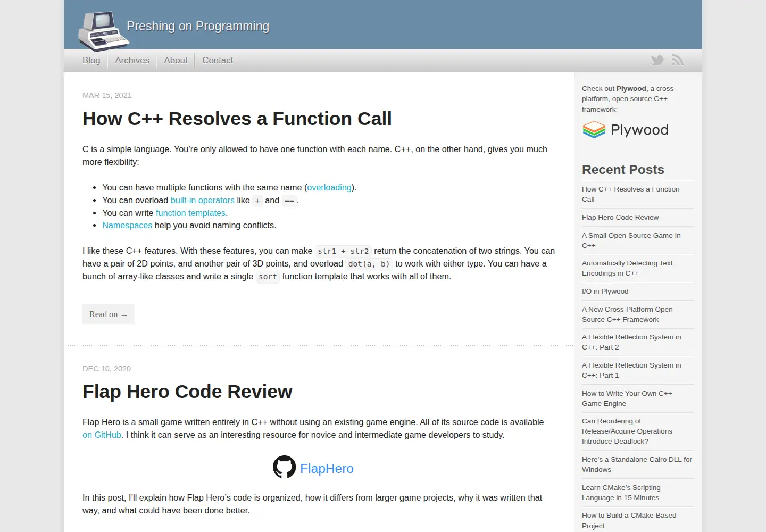Click the GitHub octocat icon

coord(284,467)
